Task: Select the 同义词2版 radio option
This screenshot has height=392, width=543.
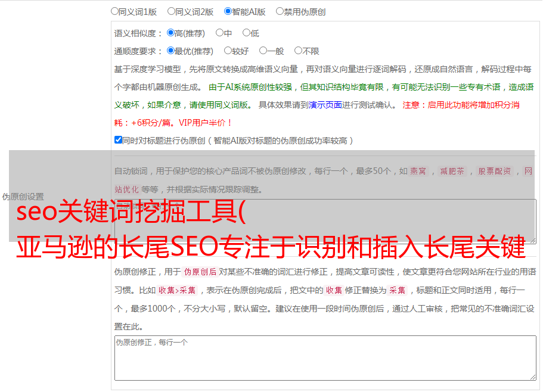Action: pyautogui.click(x=171, y=11)
